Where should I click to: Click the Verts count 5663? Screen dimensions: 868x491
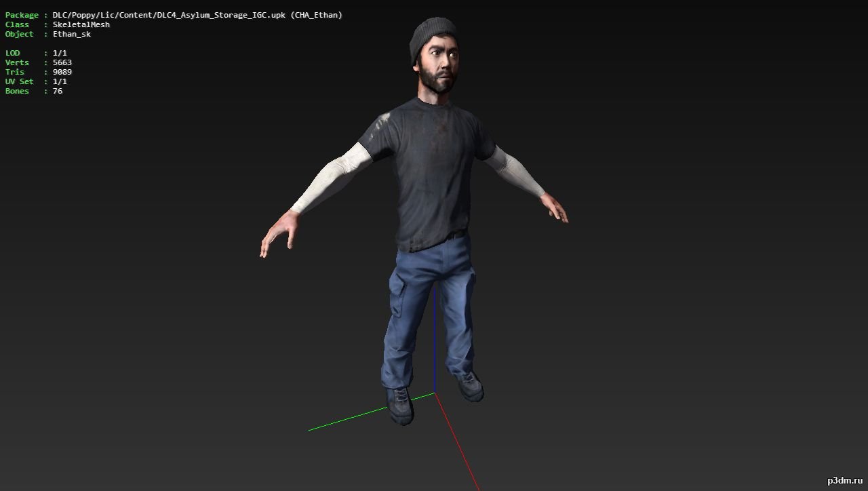pos(62,62)
